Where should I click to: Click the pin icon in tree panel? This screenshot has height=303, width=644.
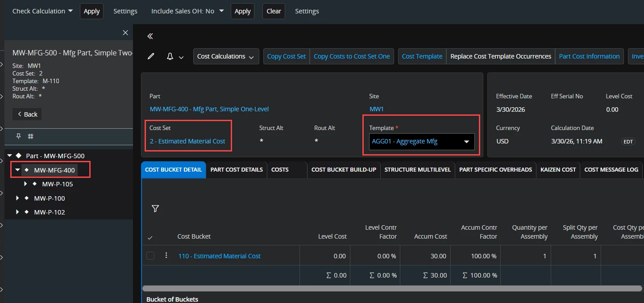pyautogui.click(x=19, y=136)
